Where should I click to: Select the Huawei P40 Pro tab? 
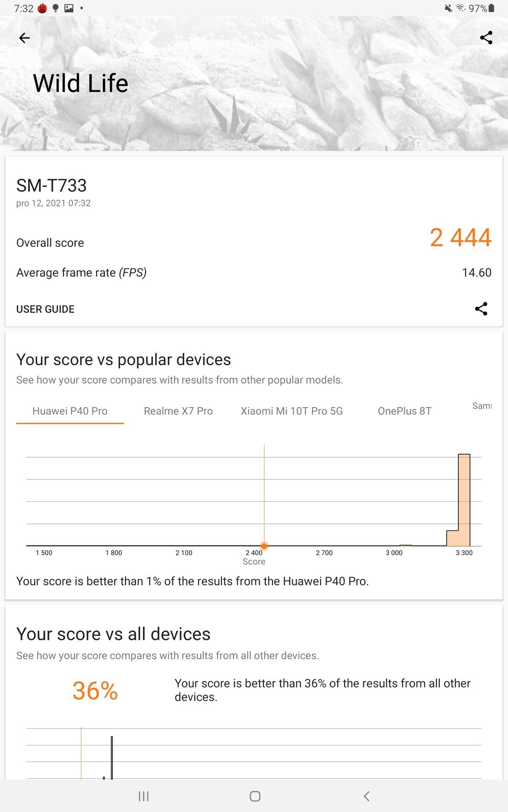[70, 411]
